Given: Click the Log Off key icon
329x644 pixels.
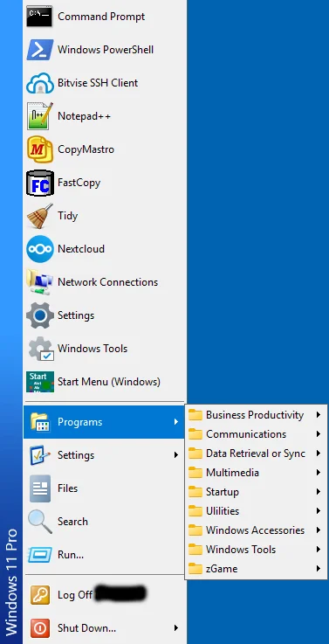Looking at the screenshot, I should (40, 595).
